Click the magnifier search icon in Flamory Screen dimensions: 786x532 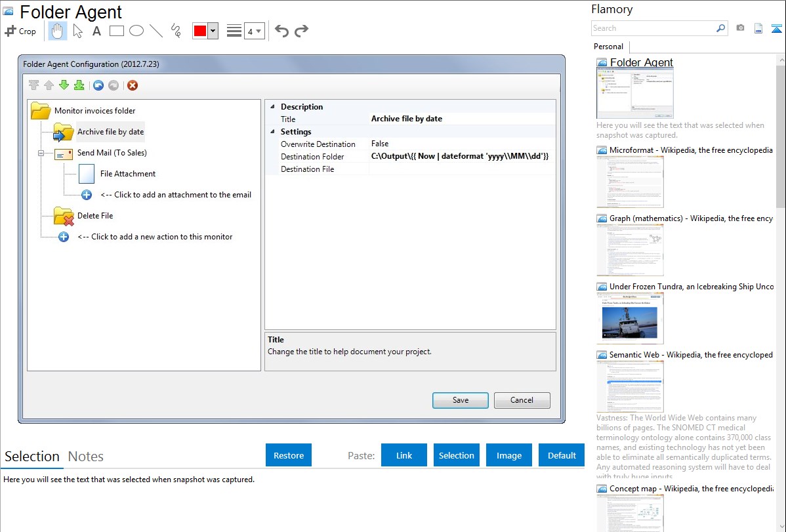(720, 28)
